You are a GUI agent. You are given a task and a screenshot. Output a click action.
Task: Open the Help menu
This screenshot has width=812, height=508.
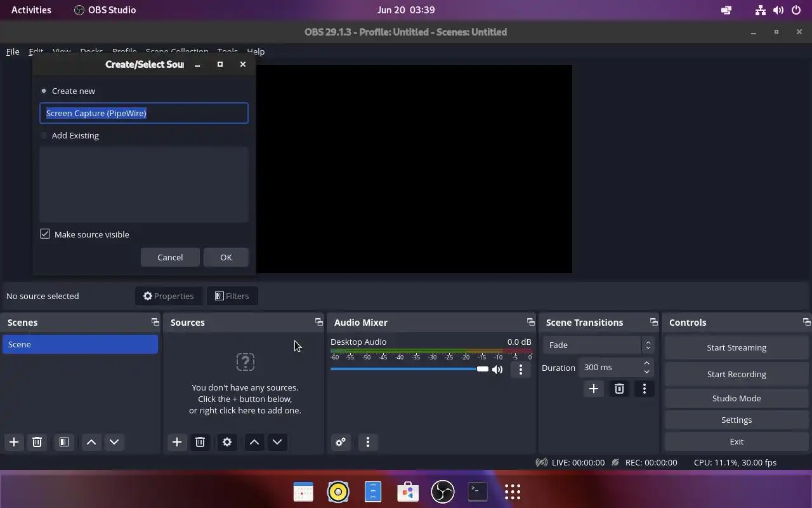(256, 51)
